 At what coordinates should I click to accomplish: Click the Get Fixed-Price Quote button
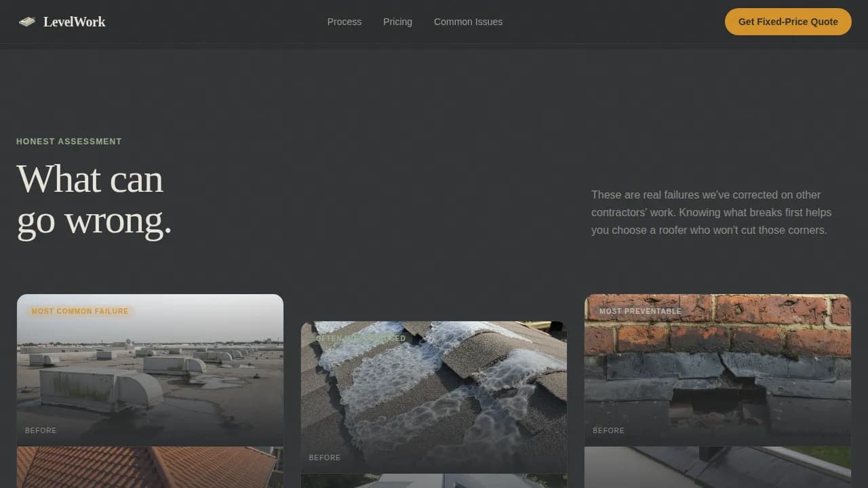[788, 22]
